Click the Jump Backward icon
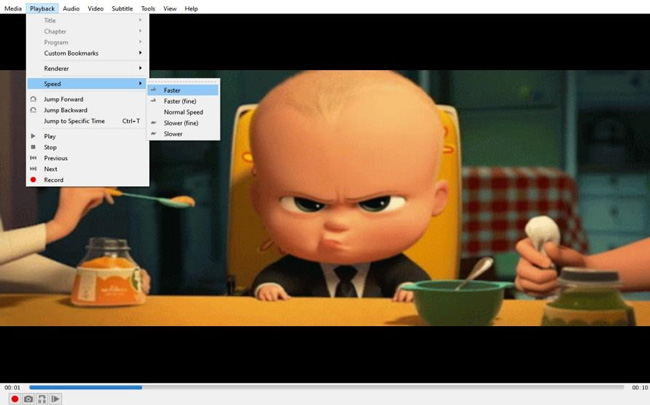This screenshot has height=405, width=650. point(33,110)
